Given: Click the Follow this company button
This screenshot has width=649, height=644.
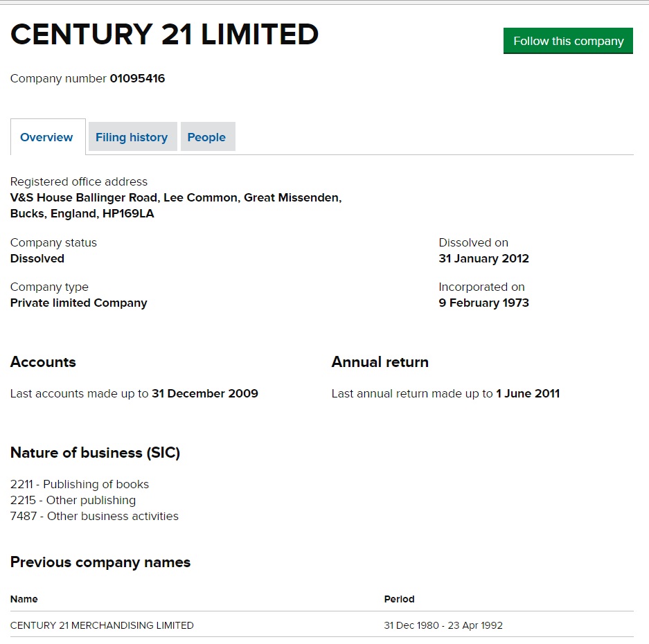Looking at the screenshot, I should point(568,42).
